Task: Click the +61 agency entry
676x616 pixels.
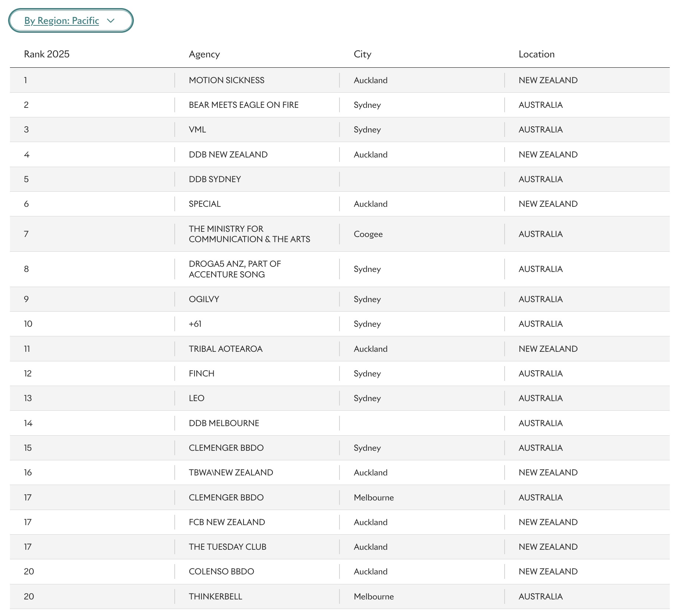Action: point(194,324)
